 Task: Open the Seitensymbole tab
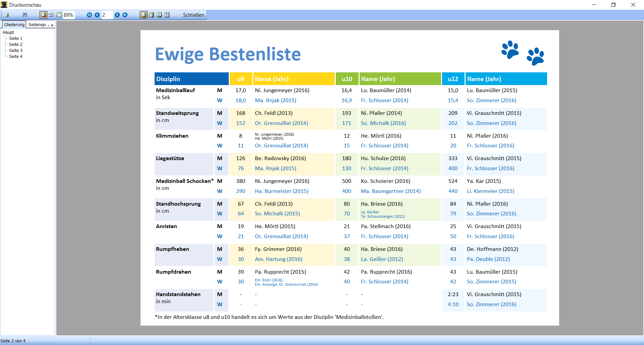[37, 25]
